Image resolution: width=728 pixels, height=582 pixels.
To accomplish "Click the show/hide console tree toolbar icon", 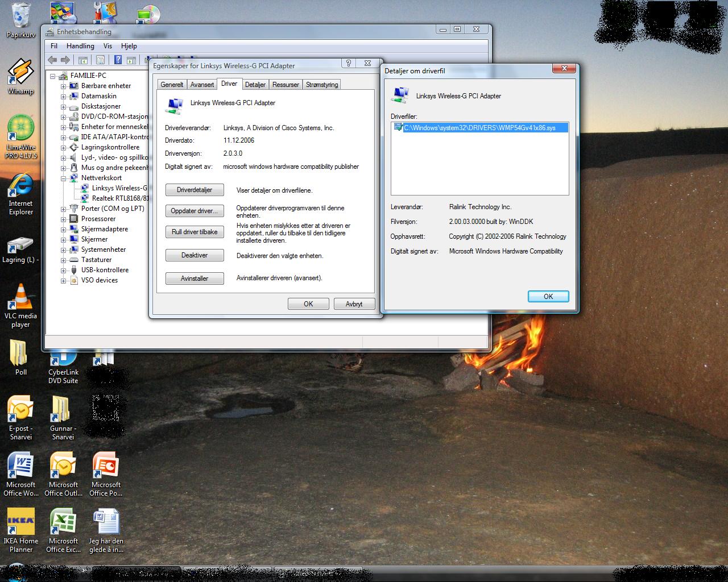I will click(82, 60).
